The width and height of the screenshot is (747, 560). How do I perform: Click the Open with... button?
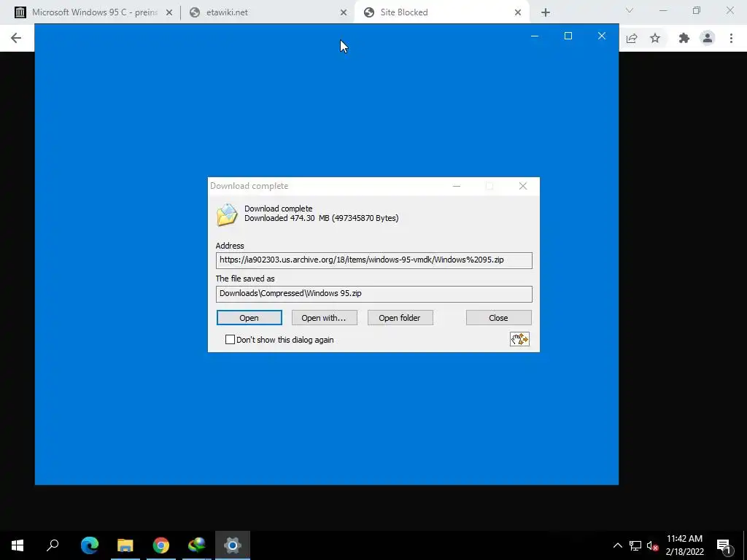point(324,318)
